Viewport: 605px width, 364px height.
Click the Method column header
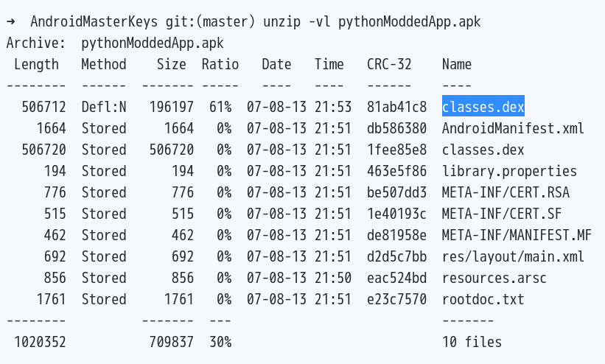tap(104, 64)
